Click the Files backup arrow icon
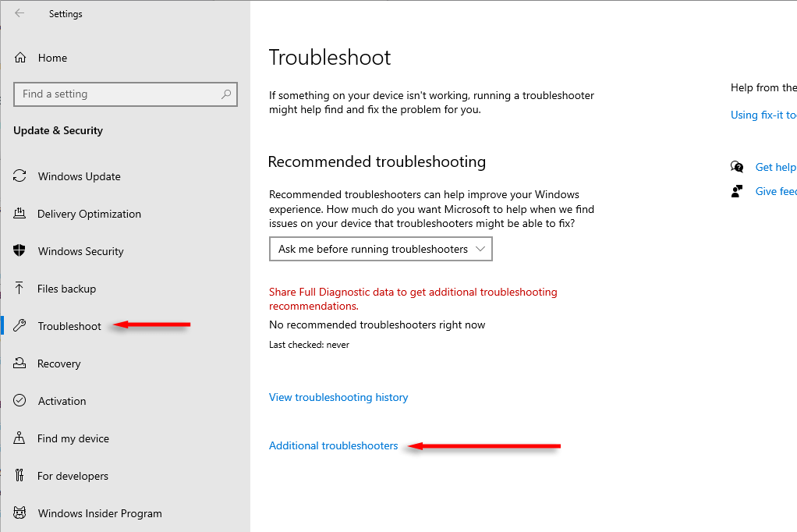Screen dimensions: 797x532 tap(20, 289)
